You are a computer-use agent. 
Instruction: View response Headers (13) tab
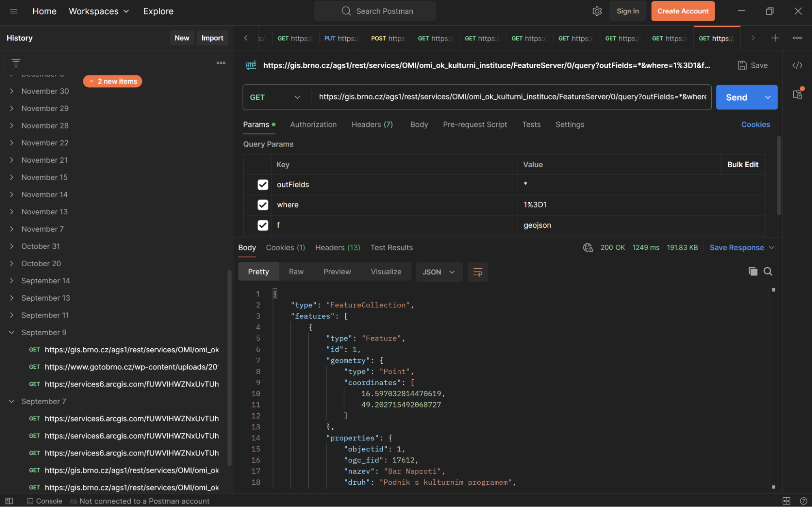(x=338, y=247)
